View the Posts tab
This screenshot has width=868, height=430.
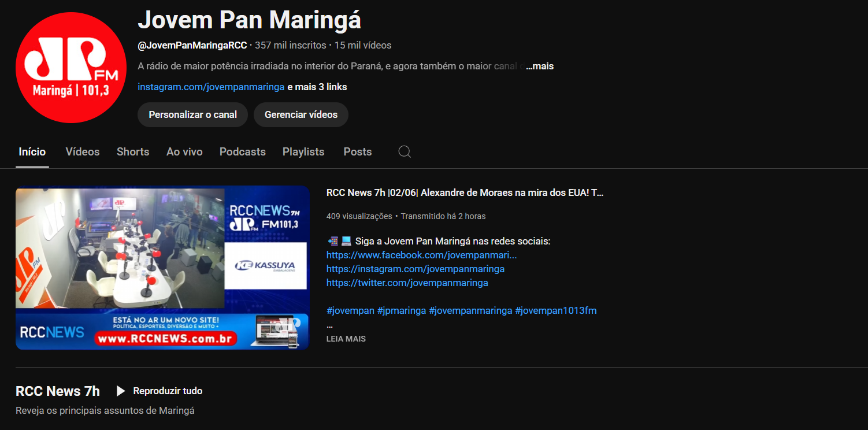(x=357, y=152)
